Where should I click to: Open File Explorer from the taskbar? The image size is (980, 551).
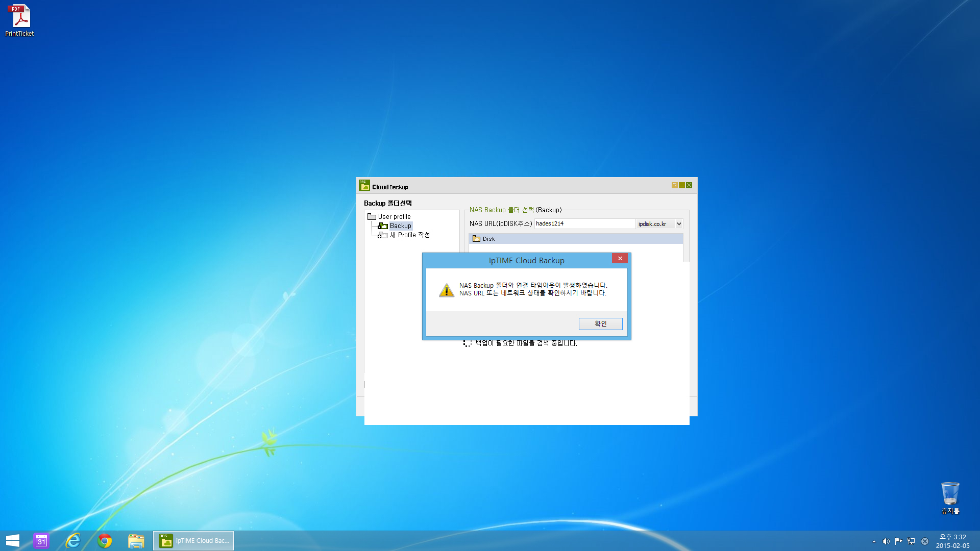(136, 541)
